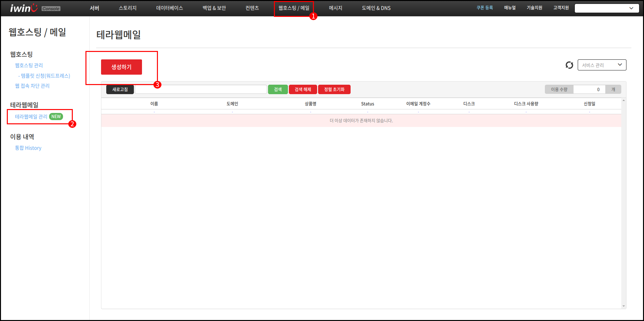Click the 웹호스팅 sidebar heading
The height and width of the screenshot is (321, 644).
click(x=21, y=55)
